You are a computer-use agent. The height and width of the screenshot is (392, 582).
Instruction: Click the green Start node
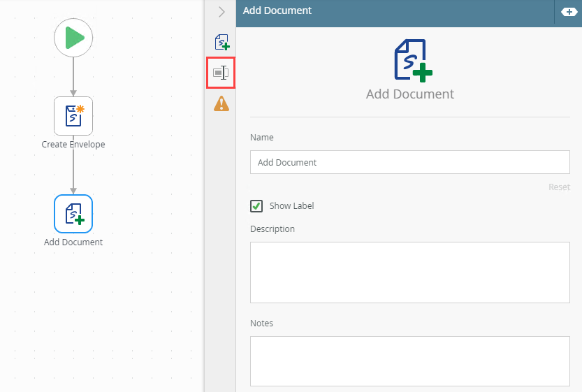pyautogui.click(x=73, y=38)
